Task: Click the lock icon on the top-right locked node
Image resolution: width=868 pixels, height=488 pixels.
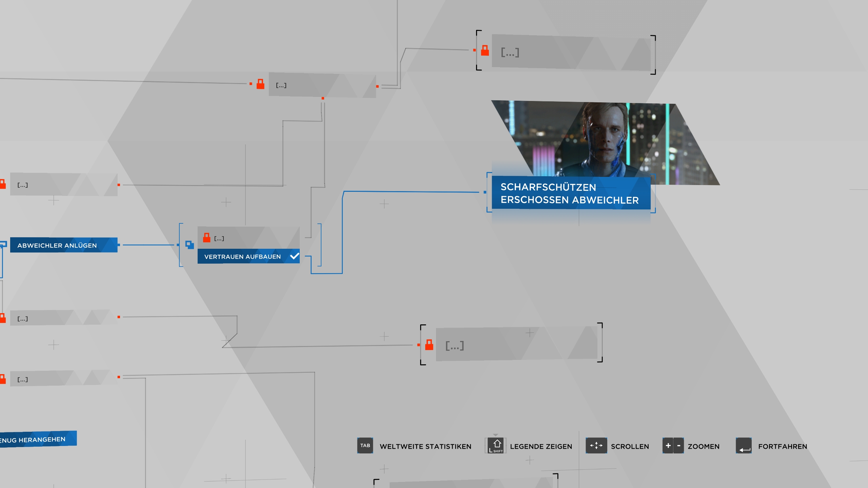Action: [x=485, y=50]
